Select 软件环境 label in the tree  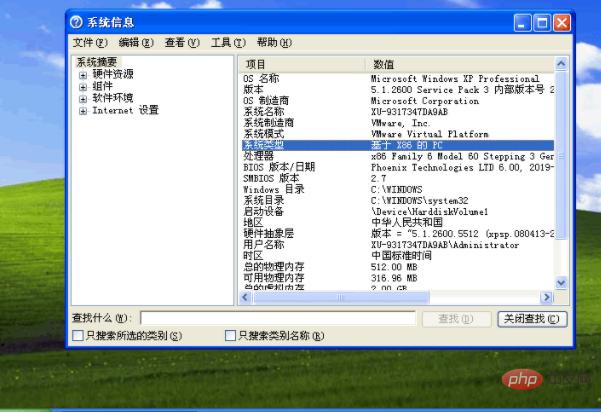(x=113, y=98)
